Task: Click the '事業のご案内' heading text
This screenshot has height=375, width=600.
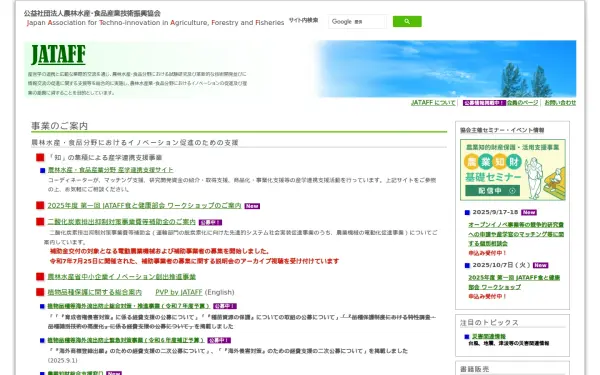Action: tap(59, 126)
